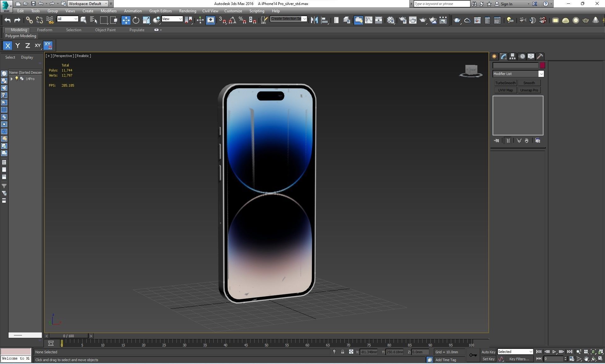Screen dimensions: 605x364
Task: Toggle Window/Crossing selection mode
Action: coord(114,20)
